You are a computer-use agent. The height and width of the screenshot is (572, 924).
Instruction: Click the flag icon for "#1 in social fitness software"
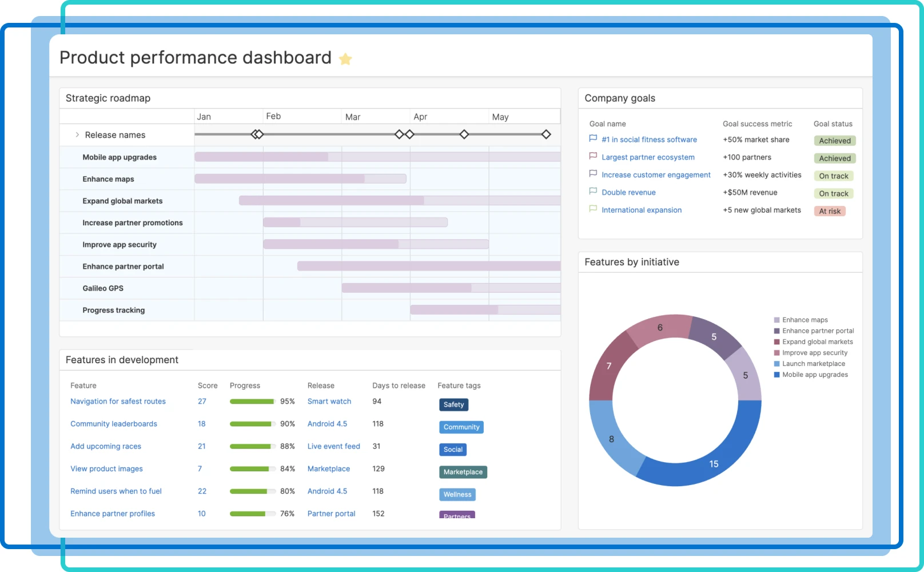tap(592, 138)
